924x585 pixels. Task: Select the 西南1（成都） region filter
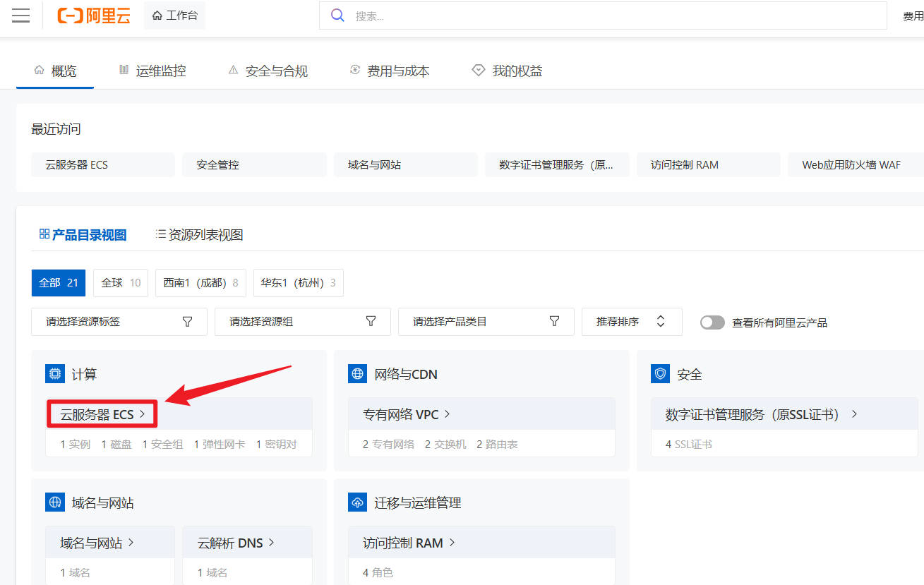click(200, 283)
